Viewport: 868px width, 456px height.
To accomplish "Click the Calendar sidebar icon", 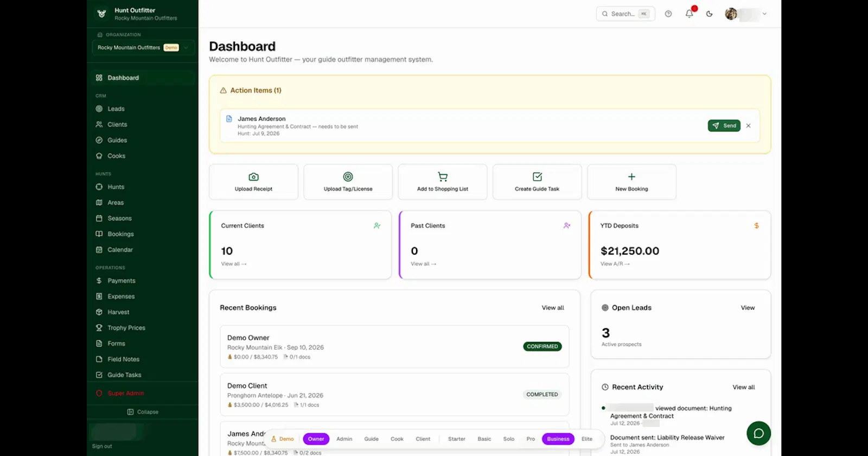I will tap(99, 250).
